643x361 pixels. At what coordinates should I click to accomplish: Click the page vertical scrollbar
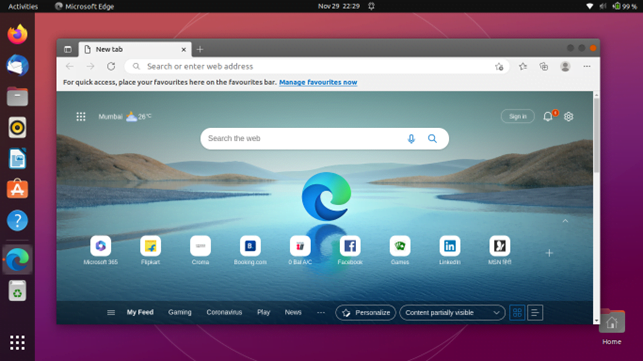pos(596,135)
